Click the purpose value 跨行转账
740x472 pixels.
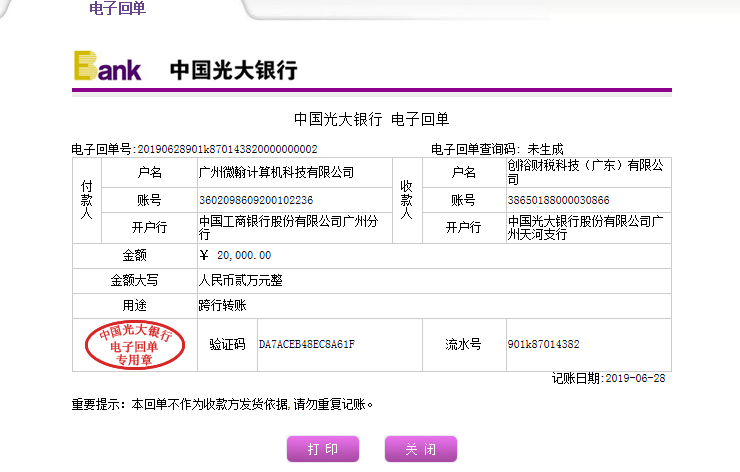pos(223,305)
